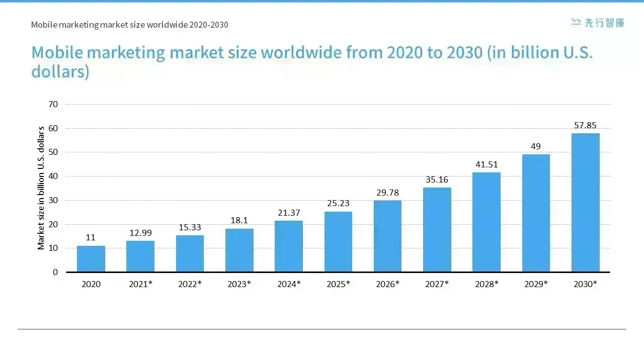The height and width of the screenshot is (362, 644).
Task: Click the data label '15.33'
Action: (190, 227)
